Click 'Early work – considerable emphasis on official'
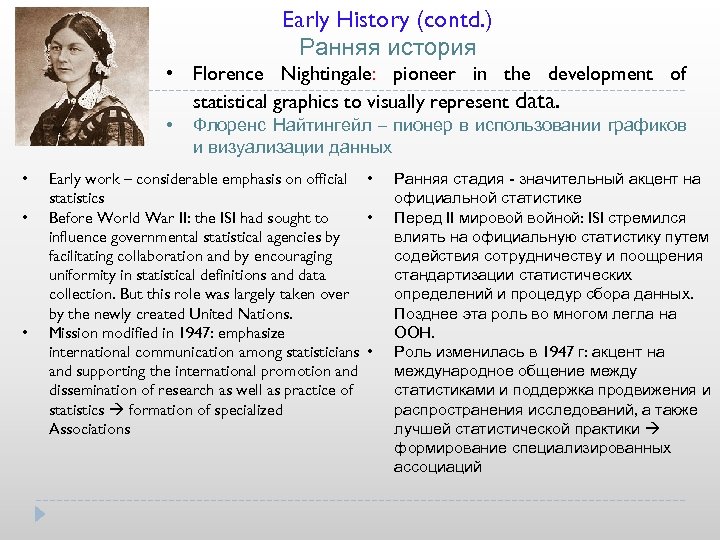This screenshot has height=540, width=720. coord(198,179)
